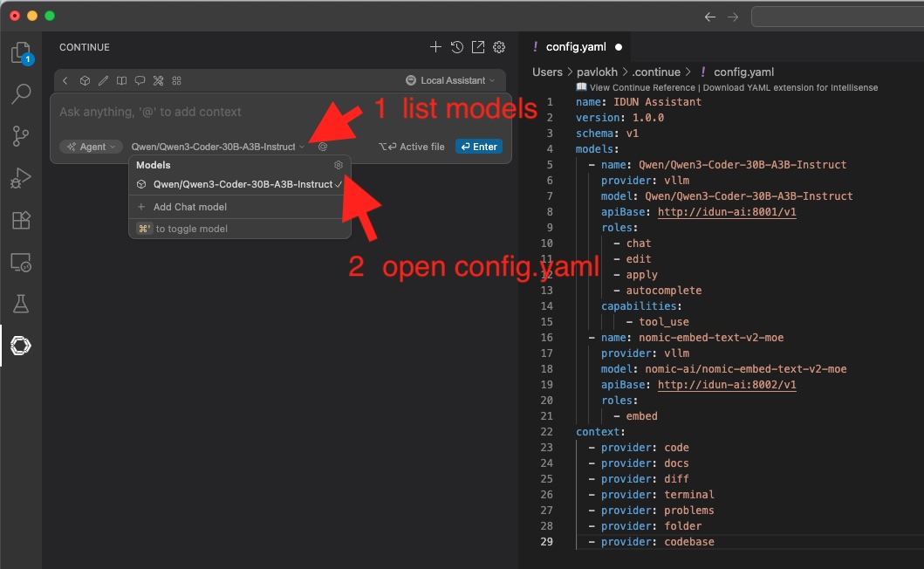Image resolution: width=924 pixels, height=569 pixels.
Task: Click the Enter submit button
Action: (x=479, y=147)
